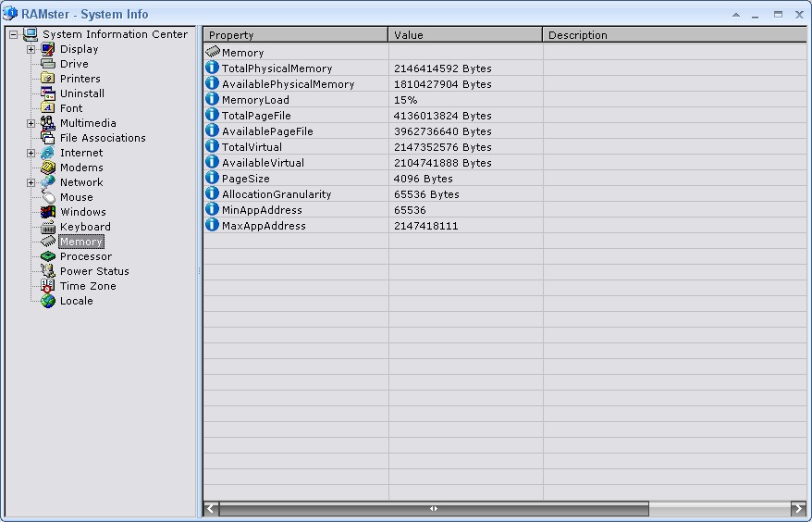Click the Memory chip icon in list header row
This screenshot has width=812, height=522.
coord(213,52)
